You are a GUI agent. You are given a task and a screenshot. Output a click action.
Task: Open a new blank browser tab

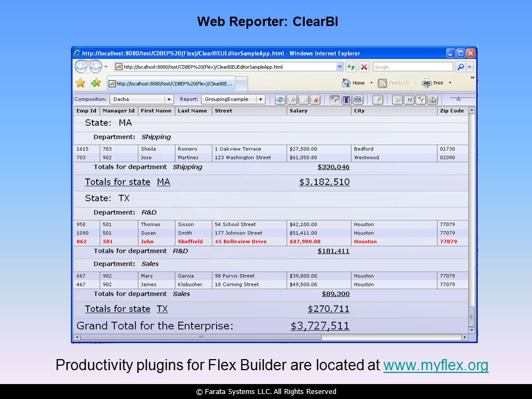[x=241, y=84]
